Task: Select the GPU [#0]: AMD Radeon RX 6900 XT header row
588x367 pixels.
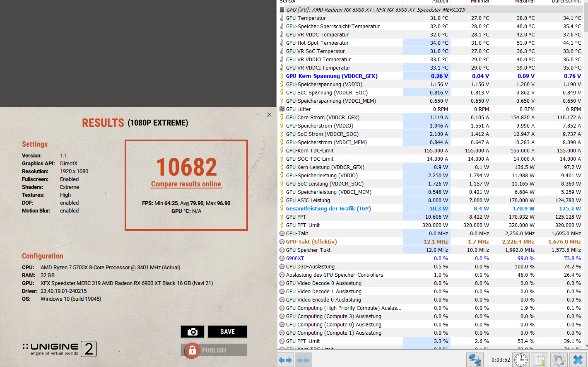Action: (x=431, y=10)
